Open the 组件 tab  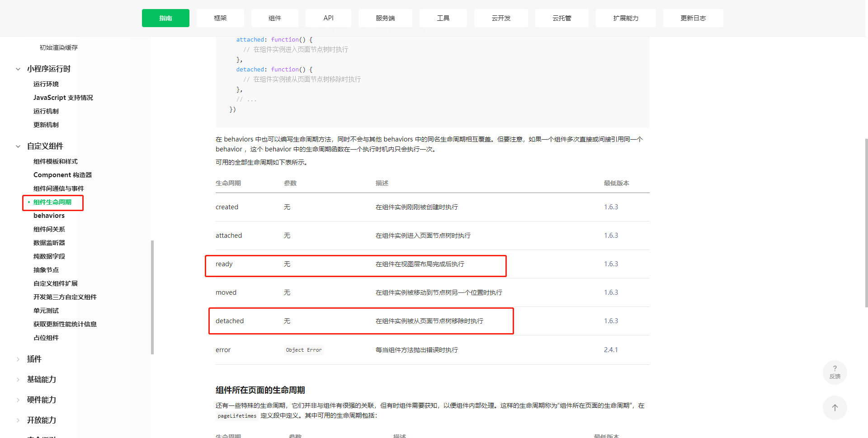coord(275,18)
